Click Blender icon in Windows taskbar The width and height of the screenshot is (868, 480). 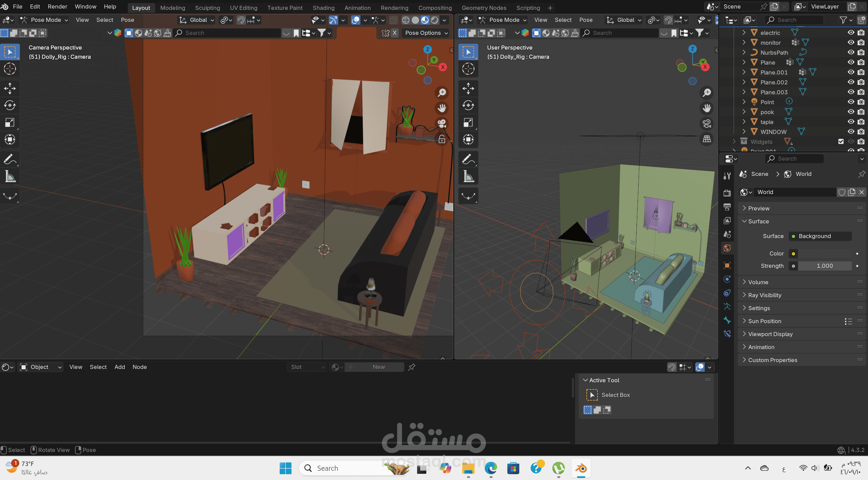coord(581,468)
